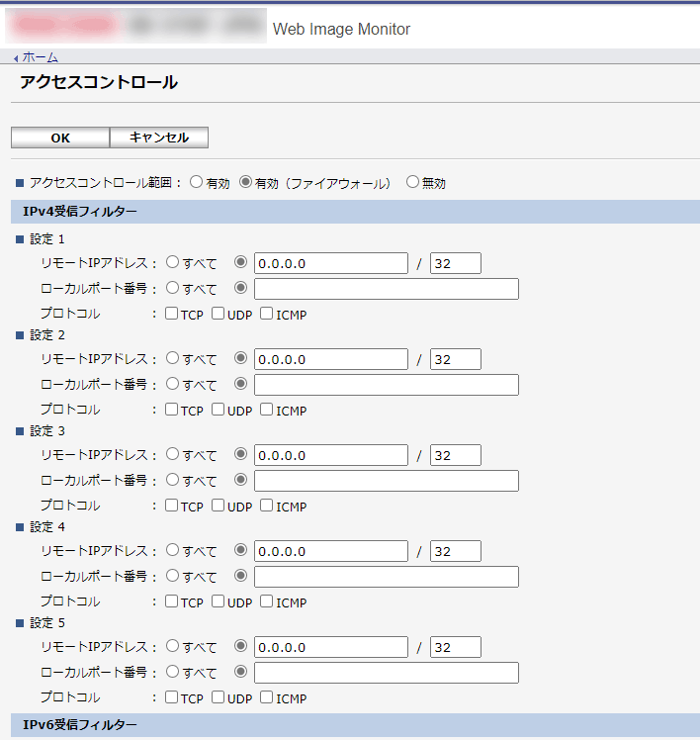Select 有効 radio for access control range
Screen dimensions: 700x740
(197, 182)
